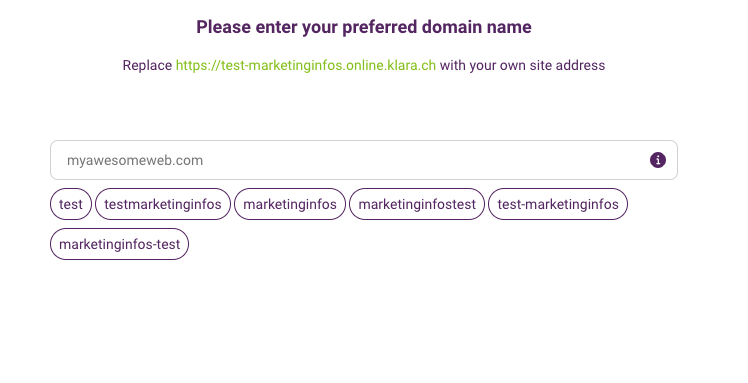Pick the 'marketinginfos-test' suggestion chip
The height and width of the screenshot is (383, 748).
[119, 244]
